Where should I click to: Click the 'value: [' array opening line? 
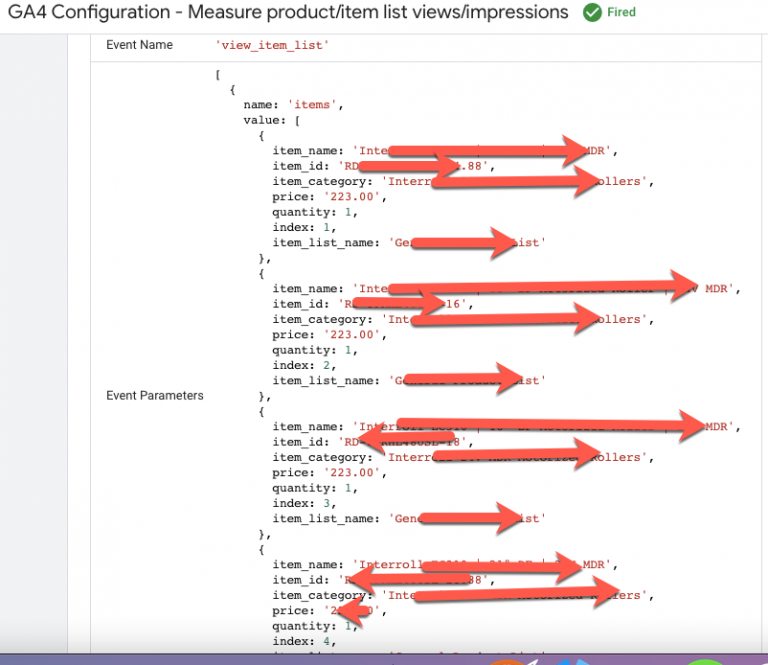[270, 120]
